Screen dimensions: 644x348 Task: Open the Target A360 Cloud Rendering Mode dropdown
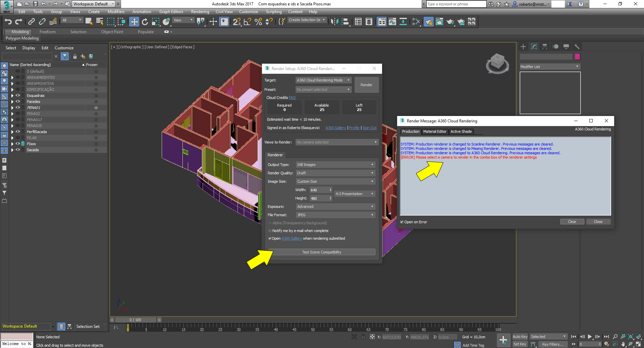[323, 80]
